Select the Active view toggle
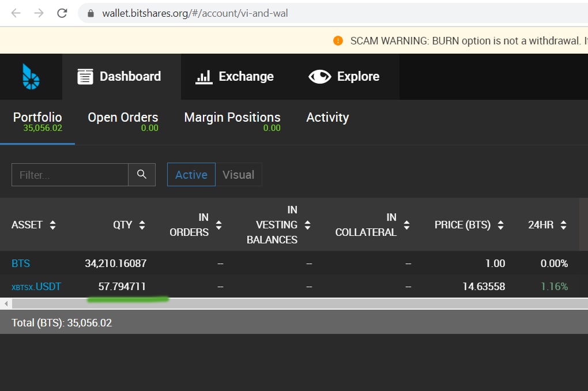This screenshot has height=391, width=588. [191, 175]
